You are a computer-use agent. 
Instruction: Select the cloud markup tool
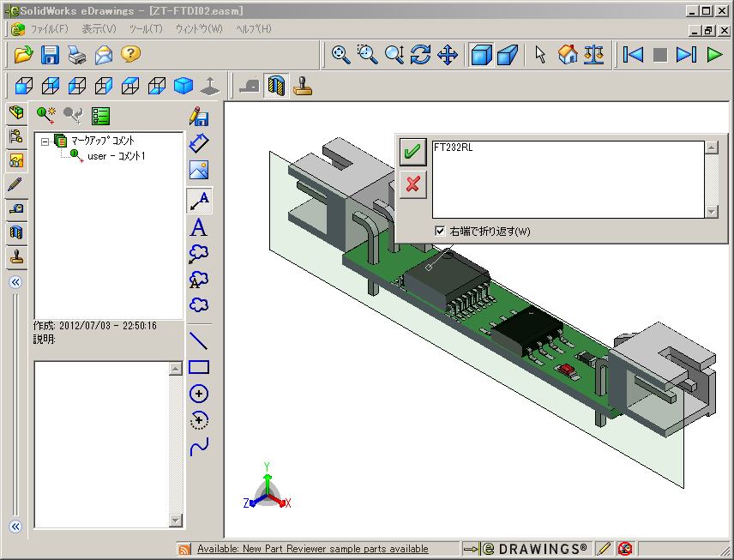point(199,305)
